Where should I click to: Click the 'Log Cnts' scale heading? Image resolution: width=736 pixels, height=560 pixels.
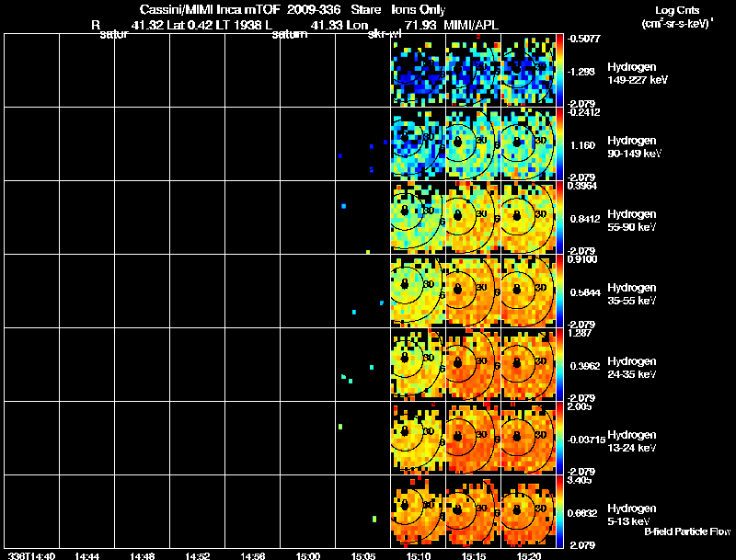(x=677, y=10)
